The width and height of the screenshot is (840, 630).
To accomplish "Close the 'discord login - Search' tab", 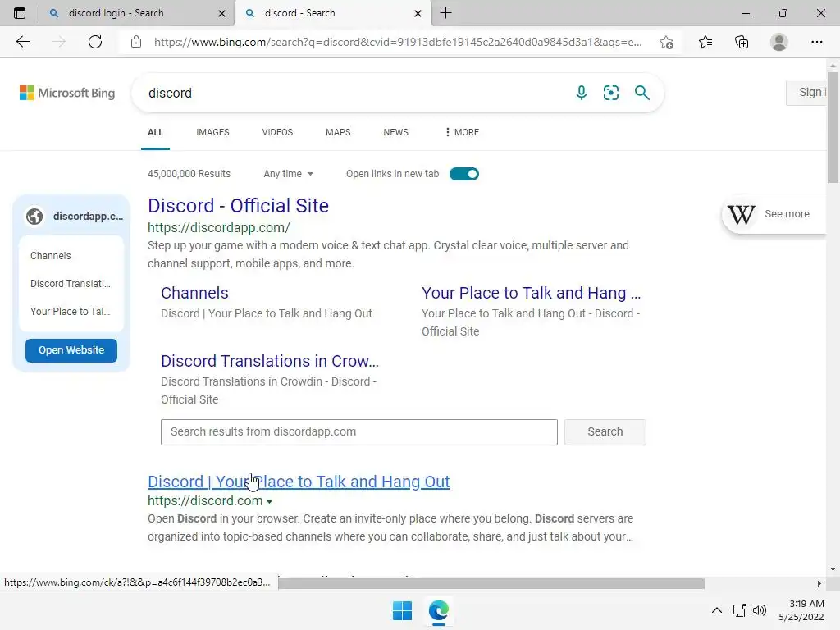I will click(221, 13).
